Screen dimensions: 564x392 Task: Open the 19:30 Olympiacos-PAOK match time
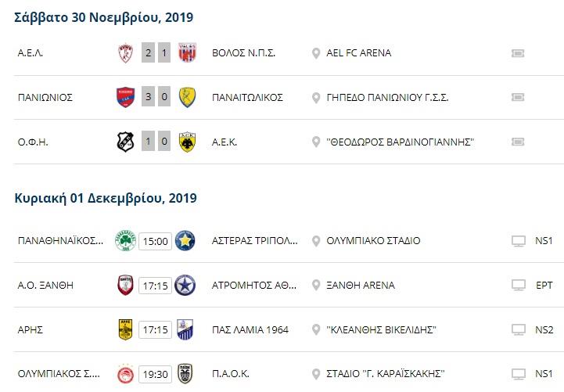click(156, 374)
